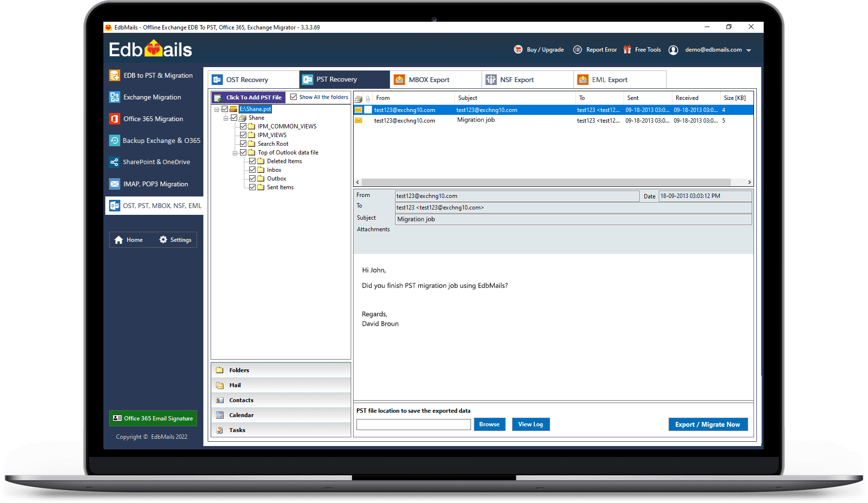Click the Free Tools gift icon
This screenshot has height=503, width=868.
(x=627, y=49)
